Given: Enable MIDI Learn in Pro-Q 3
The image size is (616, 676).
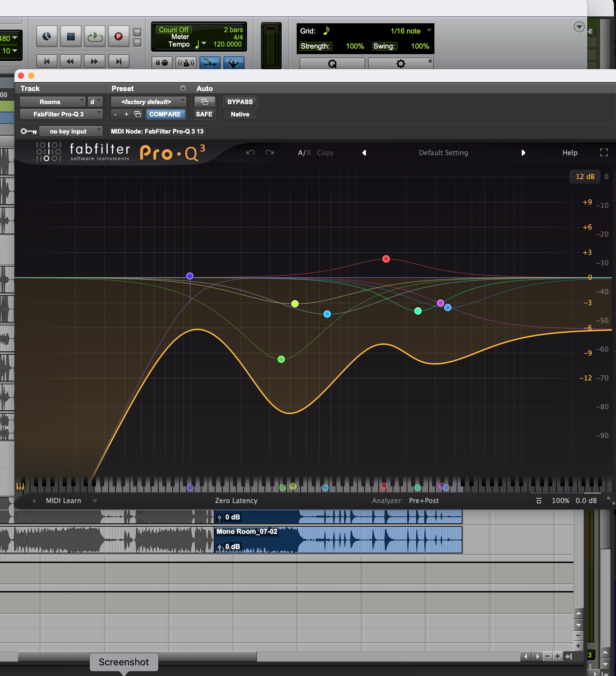Looking at the screenshot, I should click(x=63, y=501).
